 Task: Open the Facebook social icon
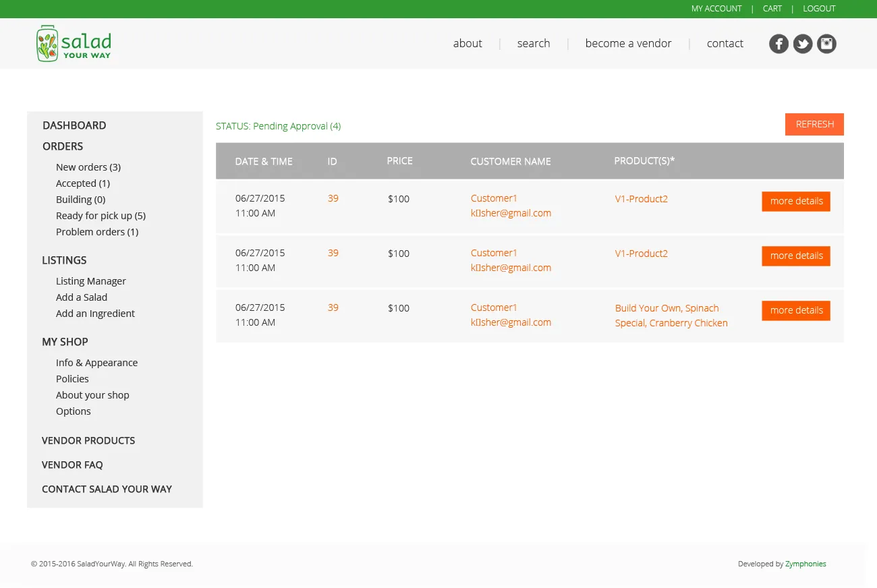779,44
